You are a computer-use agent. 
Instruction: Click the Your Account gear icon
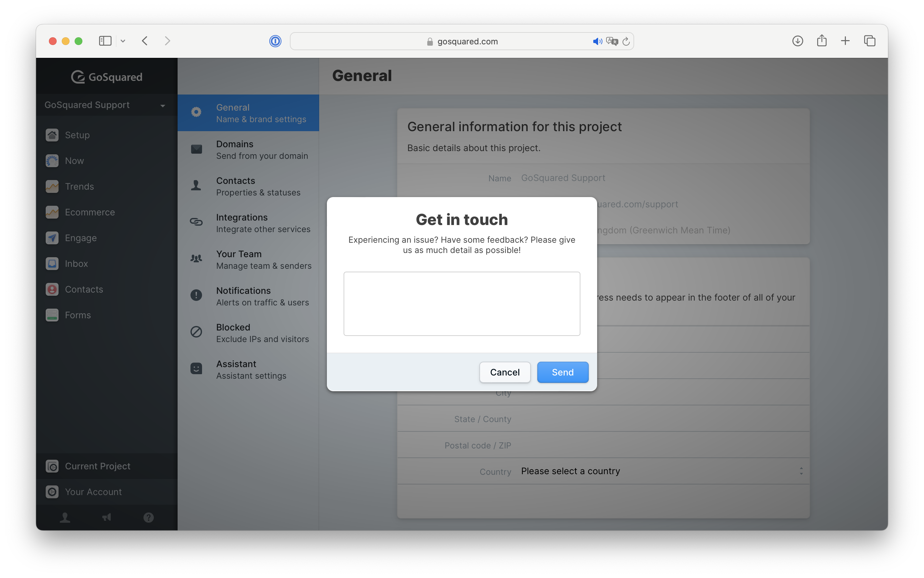click(x=52, y=492)
